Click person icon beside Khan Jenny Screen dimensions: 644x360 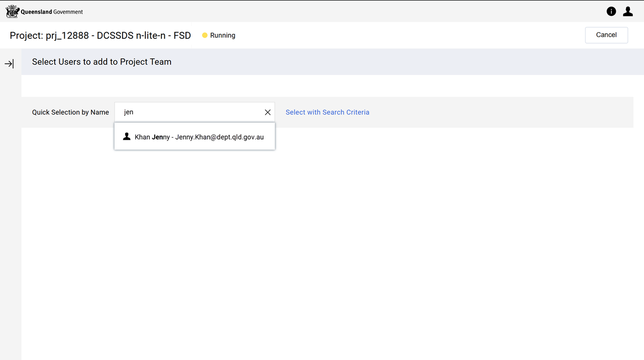(x=127, y=137)
